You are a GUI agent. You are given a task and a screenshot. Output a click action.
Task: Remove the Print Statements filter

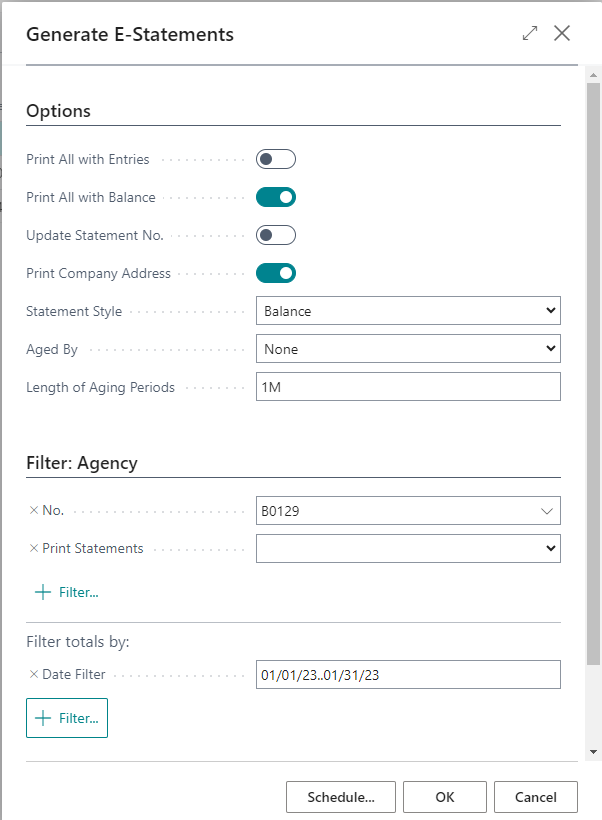[33, 548]
